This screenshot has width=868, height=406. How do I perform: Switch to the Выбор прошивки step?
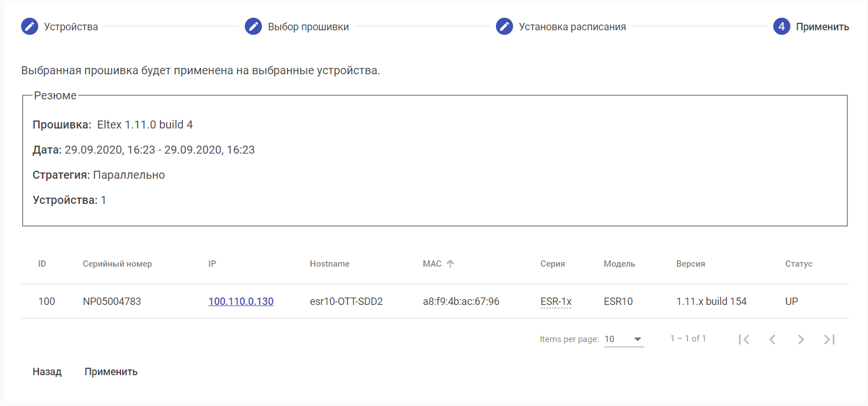coord(308,27)
